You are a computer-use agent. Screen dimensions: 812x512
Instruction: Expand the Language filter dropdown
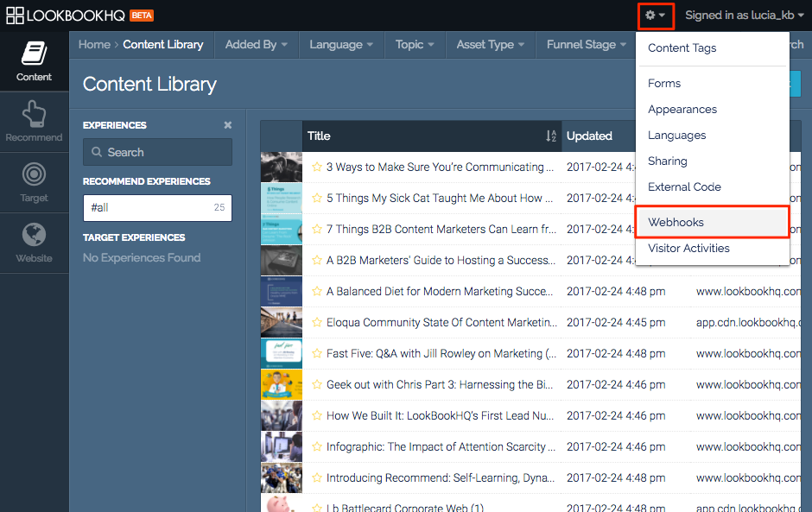coord(341,45)
